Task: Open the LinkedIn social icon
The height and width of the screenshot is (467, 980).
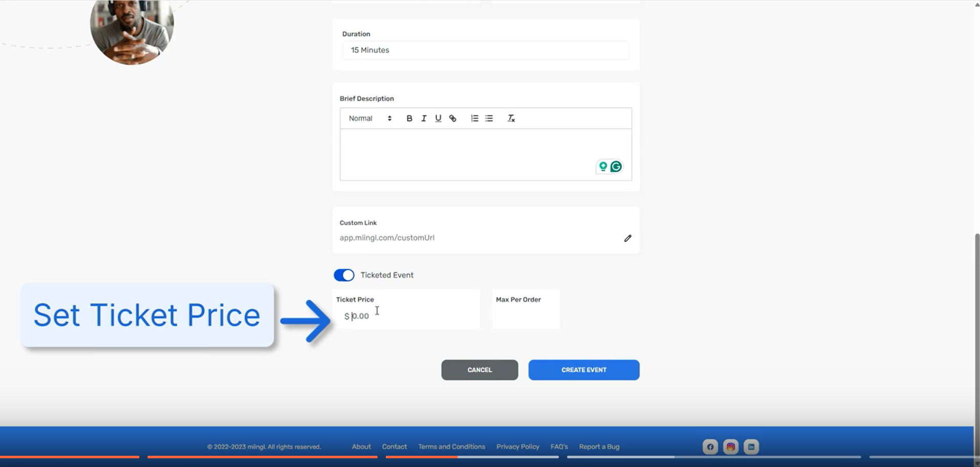Action: (751, 447)
